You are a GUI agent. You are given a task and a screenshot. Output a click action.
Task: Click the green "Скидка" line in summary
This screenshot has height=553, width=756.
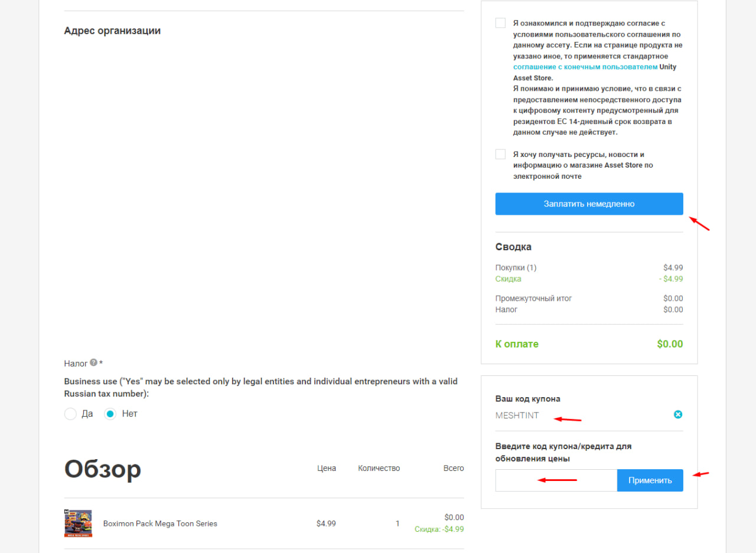508,279
